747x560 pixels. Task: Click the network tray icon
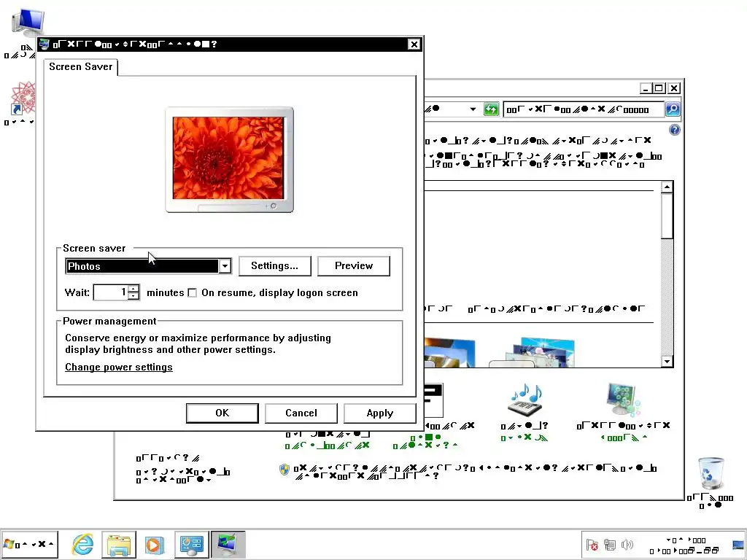coord(610,545)
